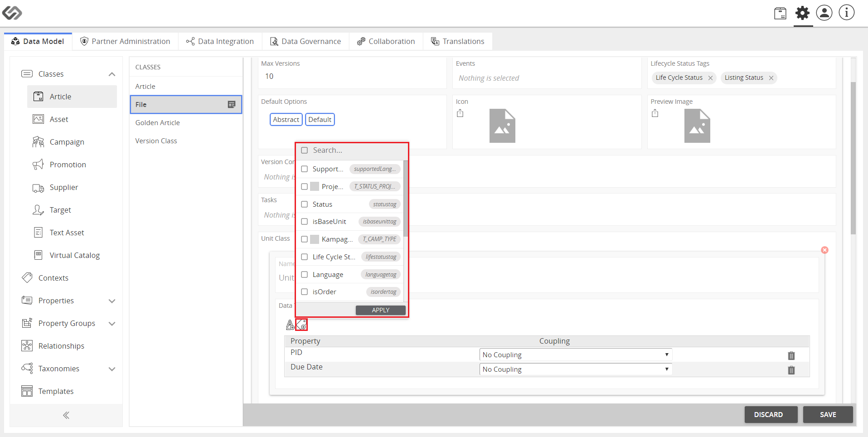
Task: Open the calendar tasks icon in header
Action: point(780,13)
